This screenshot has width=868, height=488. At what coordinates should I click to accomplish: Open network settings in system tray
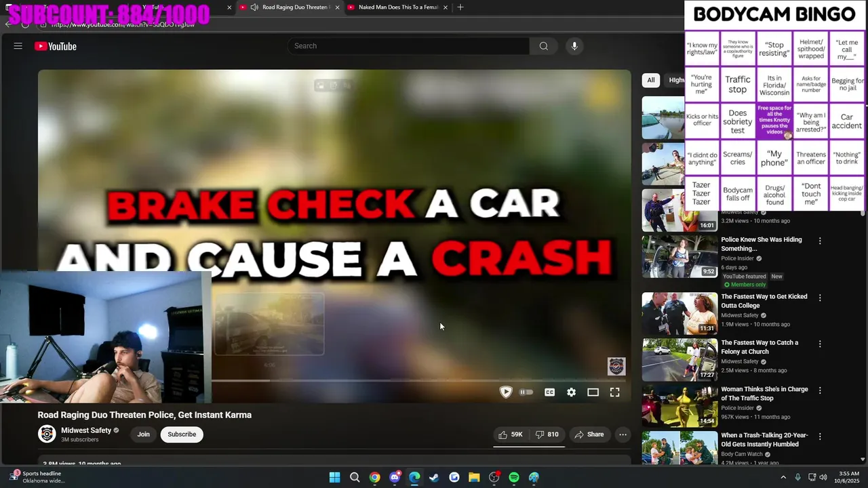812,477
